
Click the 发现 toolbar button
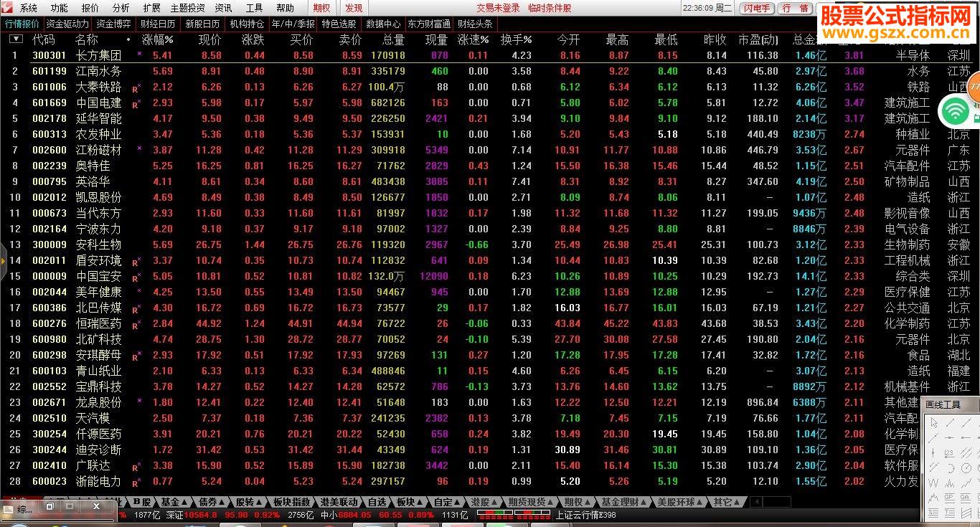click(x=354, y=8)
